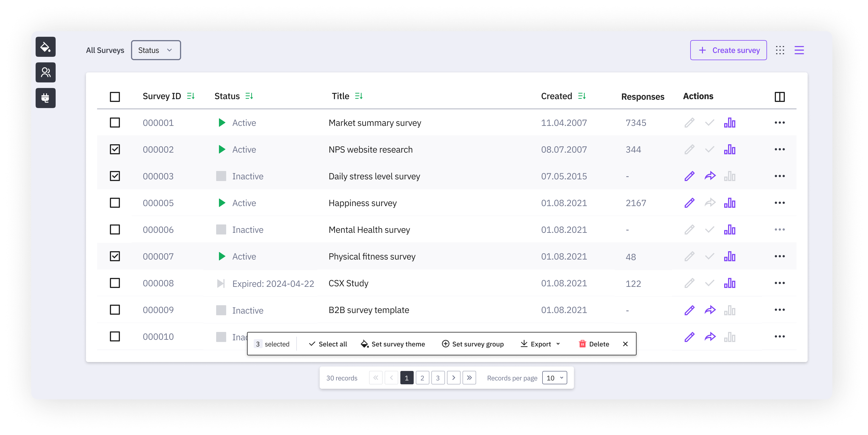Go to page 3
868x435 pixels.
[438, 378]
